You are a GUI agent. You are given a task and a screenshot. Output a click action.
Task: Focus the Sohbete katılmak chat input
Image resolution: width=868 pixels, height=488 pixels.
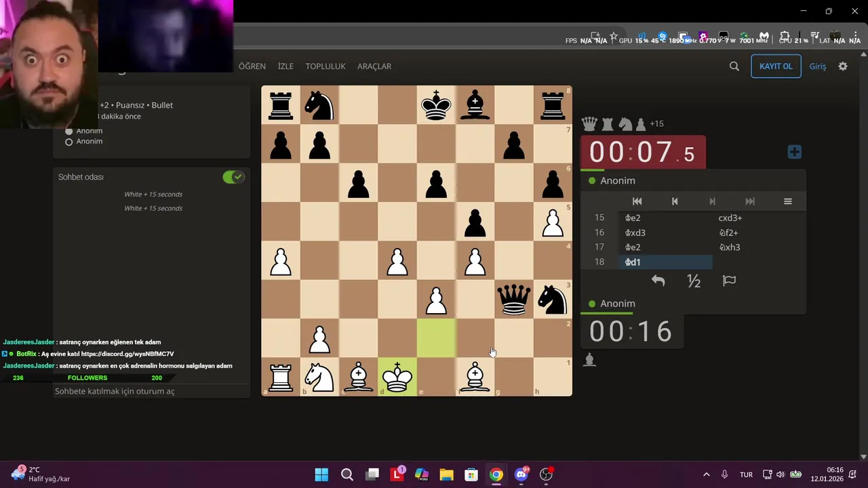click(152, 391)
